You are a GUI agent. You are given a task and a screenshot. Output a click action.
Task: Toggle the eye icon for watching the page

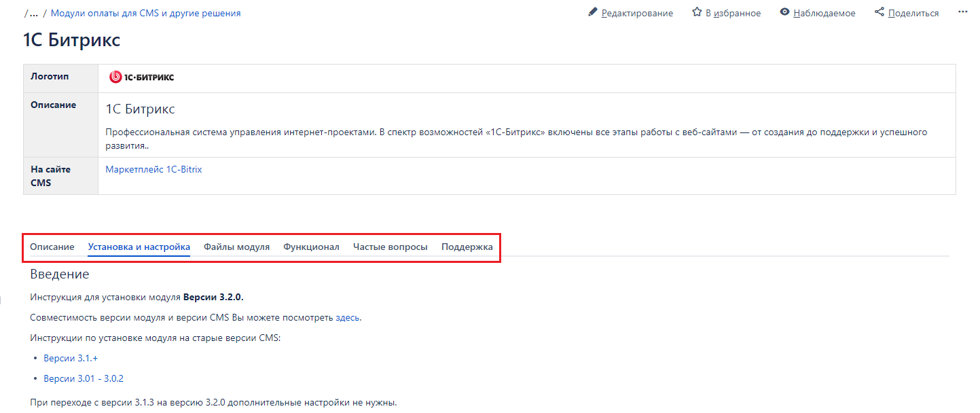click(x=785, y=12)
